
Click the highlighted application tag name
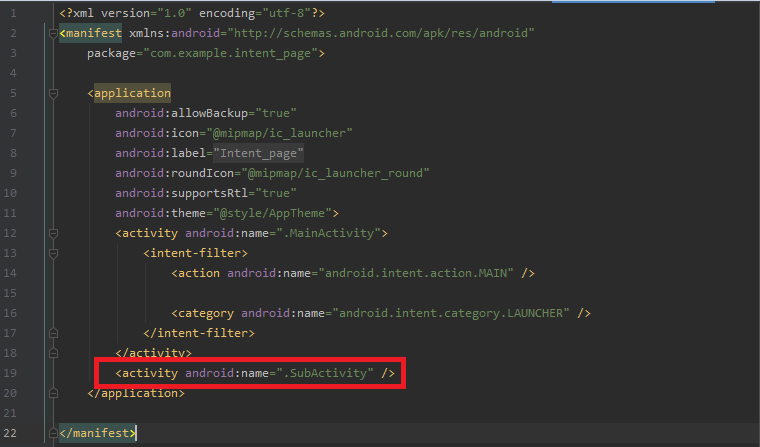[132, 93]
